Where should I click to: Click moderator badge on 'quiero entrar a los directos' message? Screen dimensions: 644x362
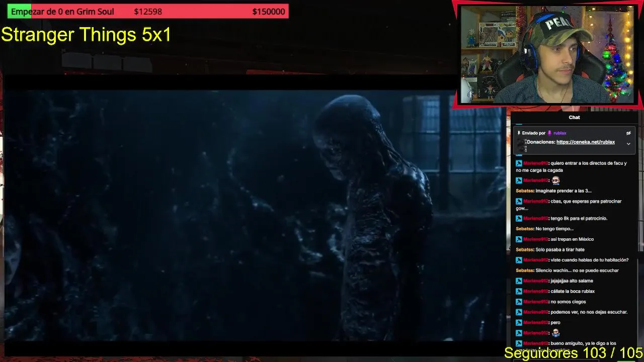(519, 163)
